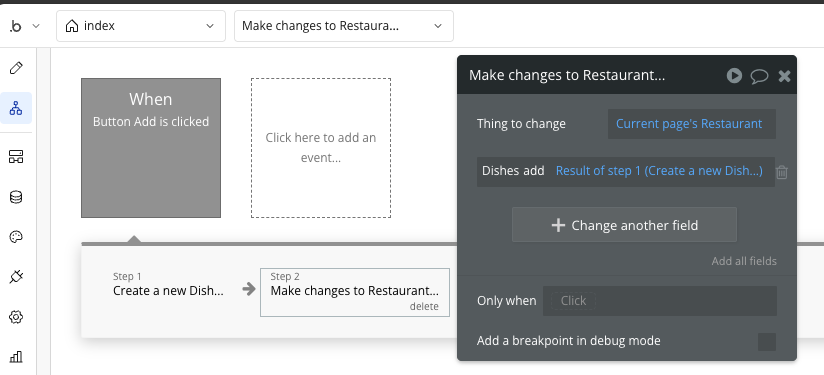Expand the chevron beside the Bubble logo
Screen dimensions: 824x375
(36, 26)
